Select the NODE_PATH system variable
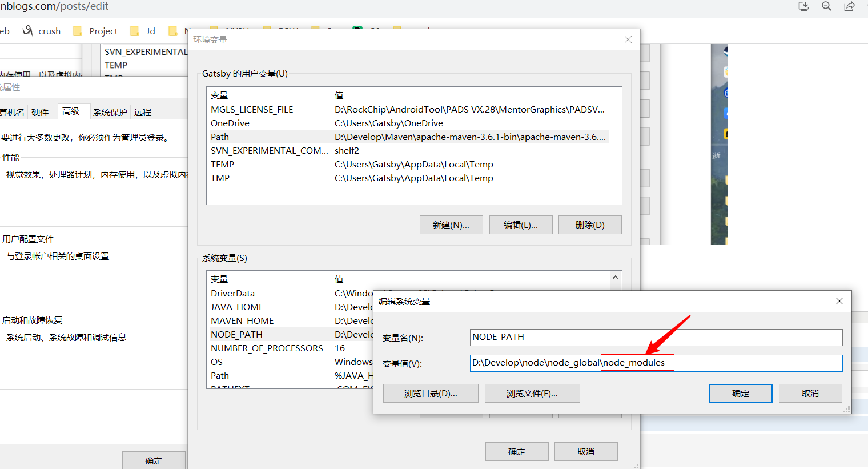 236,334
